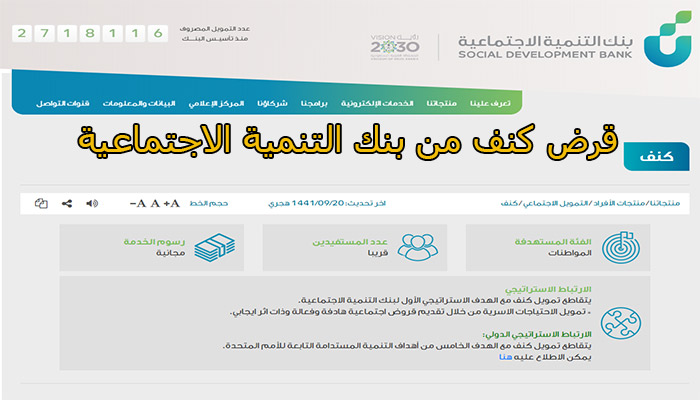The width and height of the screenshot is (700, 400).
Task: Click the اخر تحديث 1441/09/20 date text
Action: coord(327,203)
